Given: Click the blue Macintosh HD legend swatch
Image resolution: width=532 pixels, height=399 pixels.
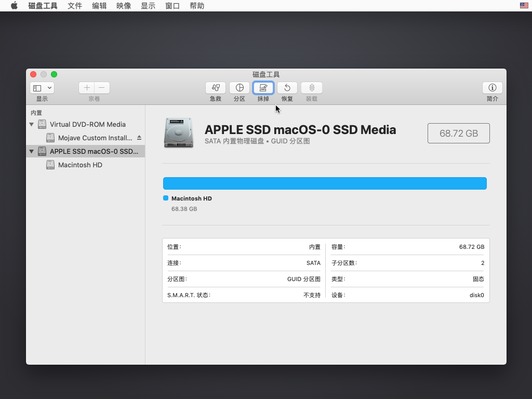Looking at the screenshot, I should [166, 198].
